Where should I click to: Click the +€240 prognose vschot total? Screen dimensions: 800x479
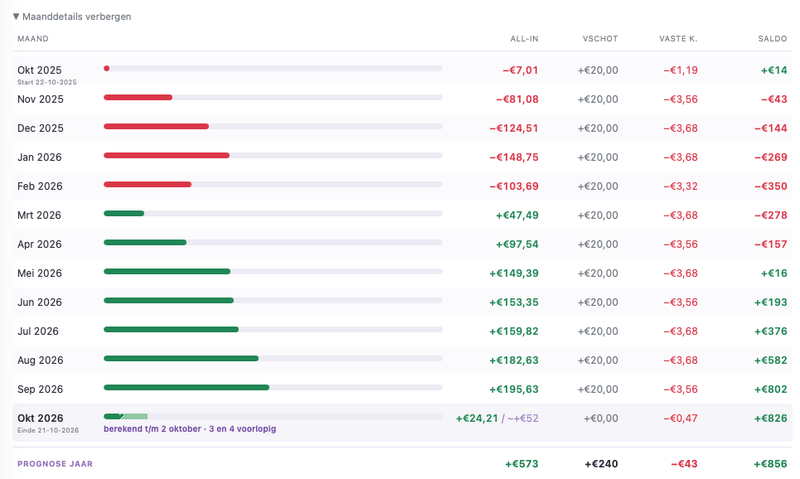click(x=601, y=464)
